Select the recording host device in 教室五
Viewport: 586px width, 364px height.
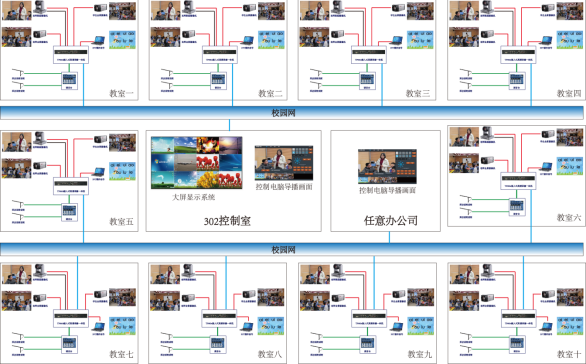pyautogui.click(x=71, y=183)
